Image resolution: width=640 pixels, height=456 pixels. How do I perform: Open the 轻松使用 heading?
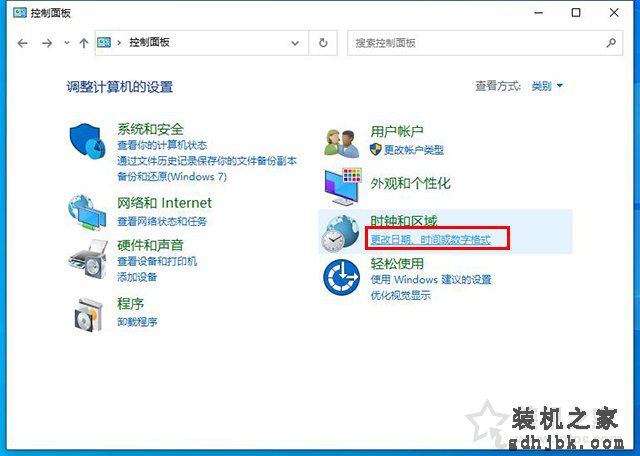pos(397,263)
